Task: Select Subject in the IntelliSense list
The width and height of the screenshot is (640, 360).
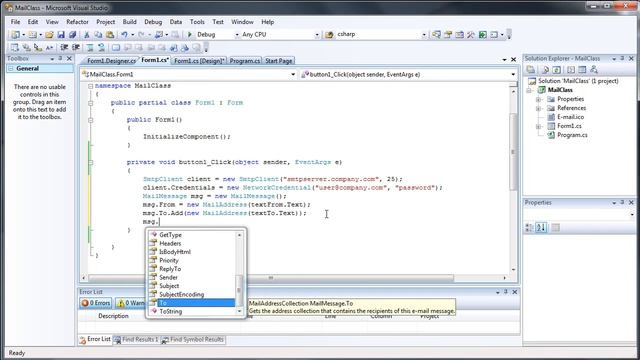Action: click(169, 286)
